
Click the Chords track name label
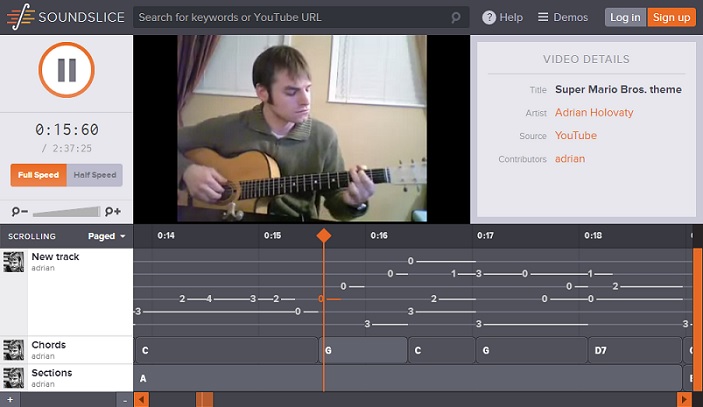coord(48,345)
